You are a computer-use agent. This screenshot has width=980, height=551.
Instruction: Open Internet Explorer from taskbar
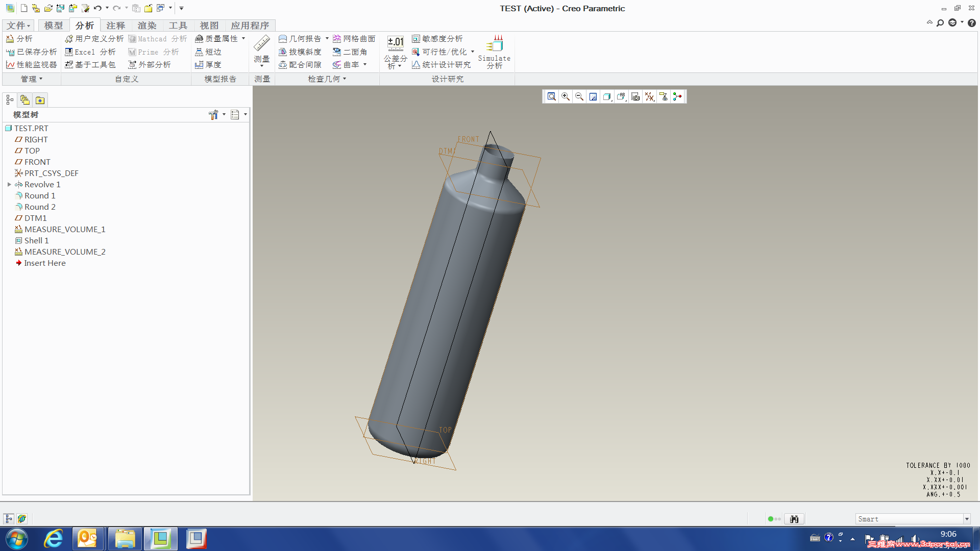[53, 539]
